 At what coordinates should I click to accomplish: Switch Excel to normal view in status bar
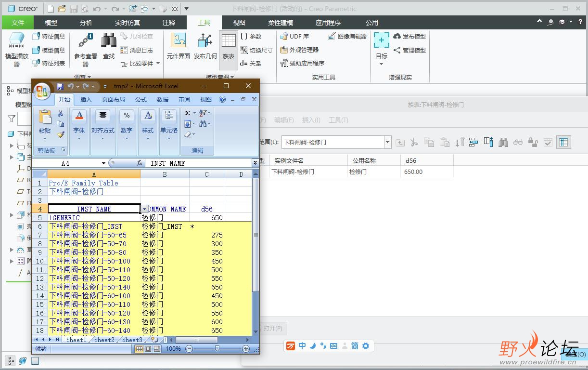(139, 349)
